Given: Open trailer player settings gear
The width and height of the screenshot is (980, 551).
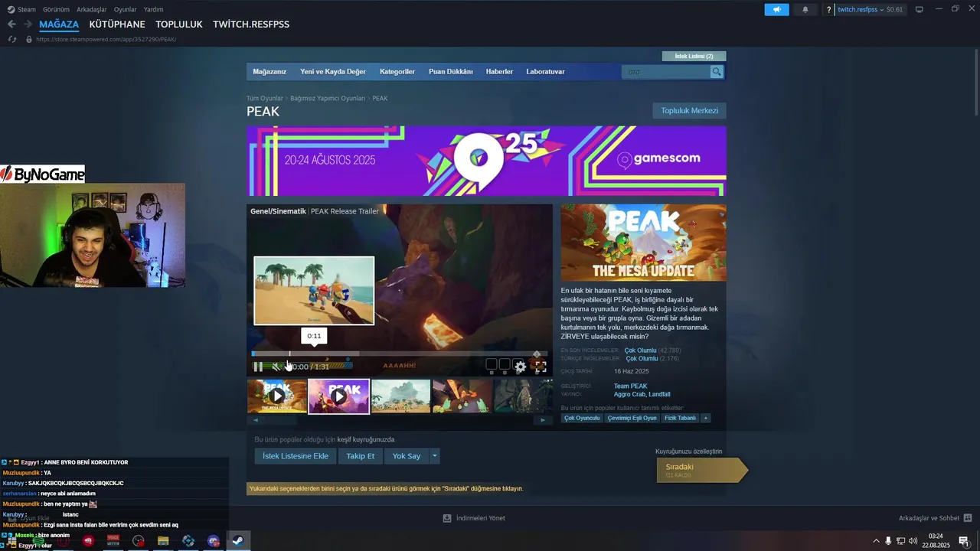Looking at the screenshot, I should click(x=521, y=367).
